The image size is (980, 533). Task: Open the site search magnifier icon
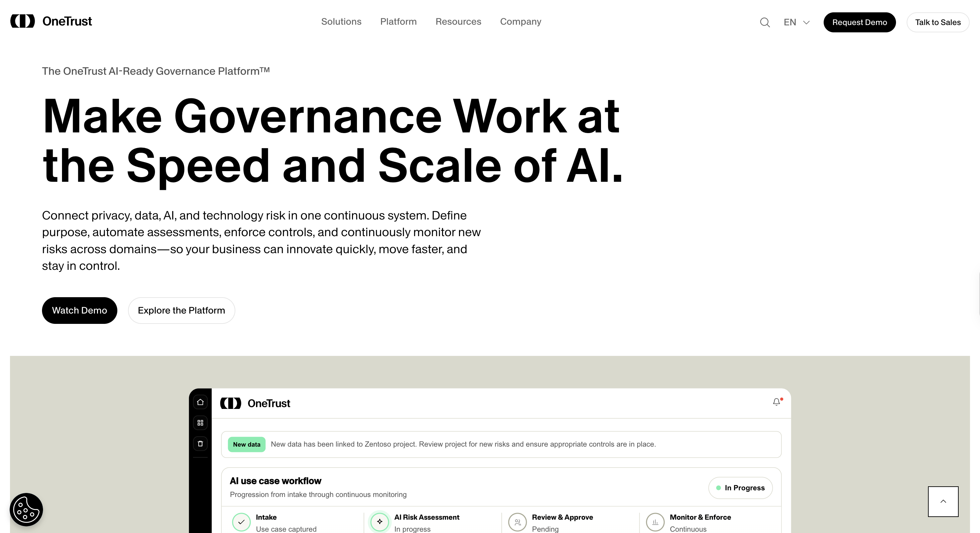click(765, 22)
